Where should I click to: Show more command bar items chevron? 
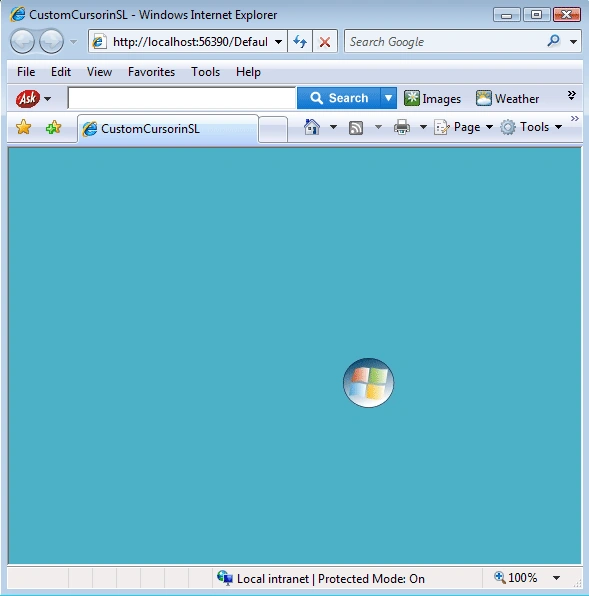tap(575, 119)
